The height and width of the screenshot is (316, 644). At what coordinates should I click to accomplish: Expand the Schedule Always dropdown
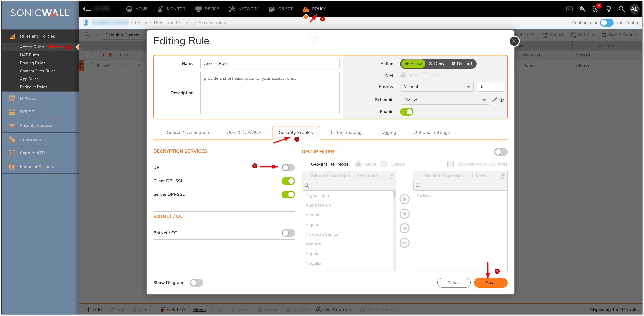(444, 100)
